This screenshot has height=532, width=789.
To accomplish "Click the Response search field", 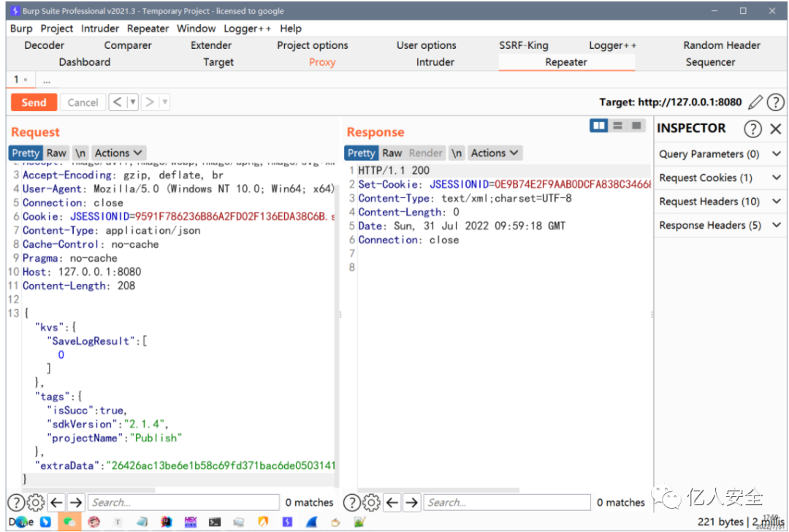I will tap(507, 502).
